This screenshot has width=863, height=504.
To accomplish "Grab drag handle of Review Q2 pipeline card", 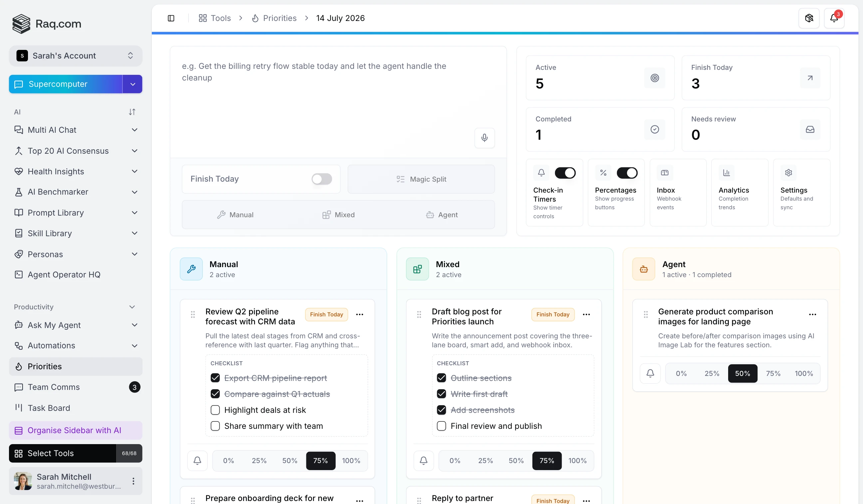I will pos(193,314).
